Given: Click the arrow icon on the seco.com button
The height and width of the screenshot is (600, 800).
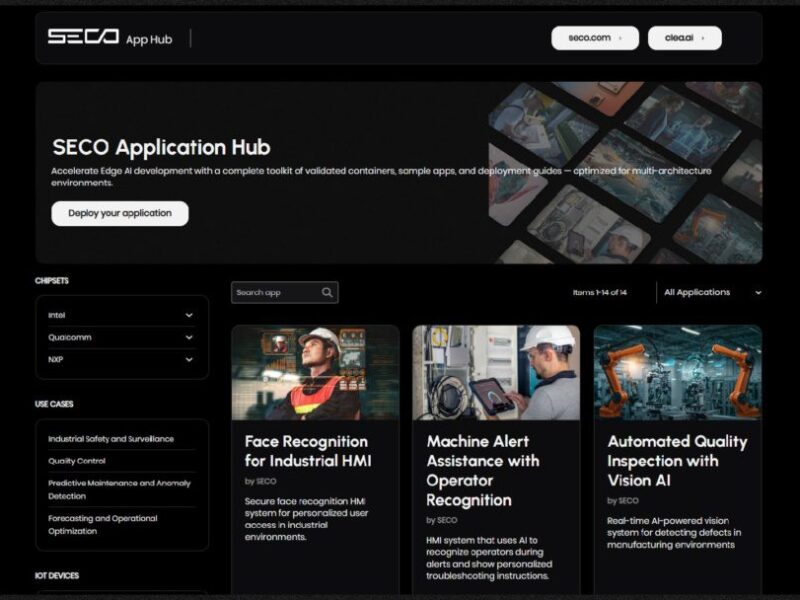Looking at the screenshot, I should (619, 36).
